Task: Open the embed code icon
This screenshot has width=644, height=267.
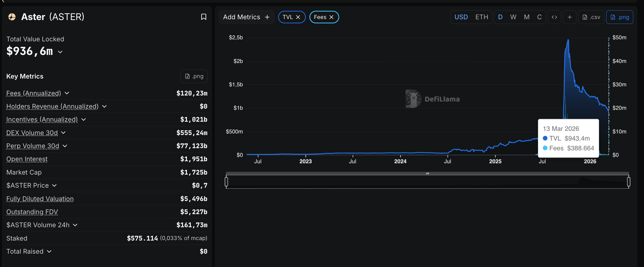Action: 554,17
